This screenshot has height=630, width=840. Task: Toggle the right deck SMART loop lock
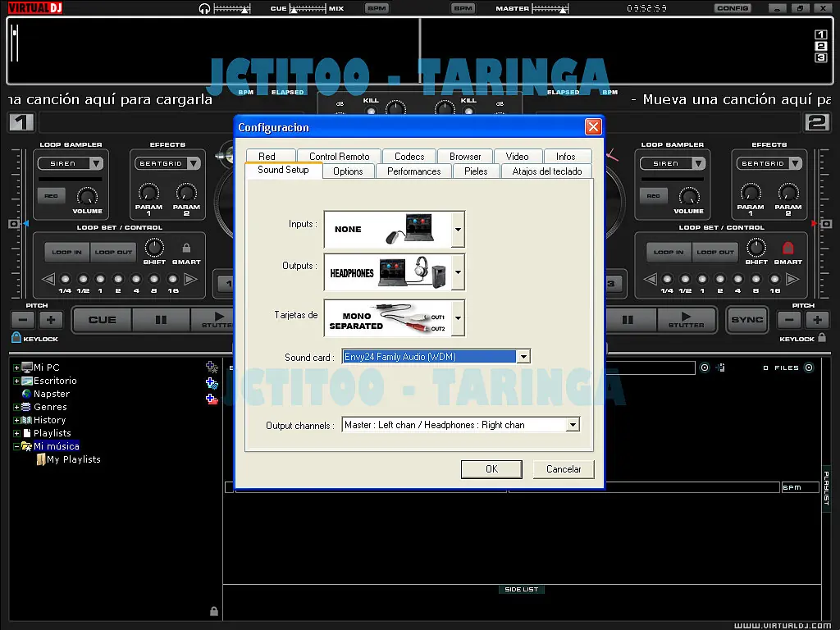788,248
